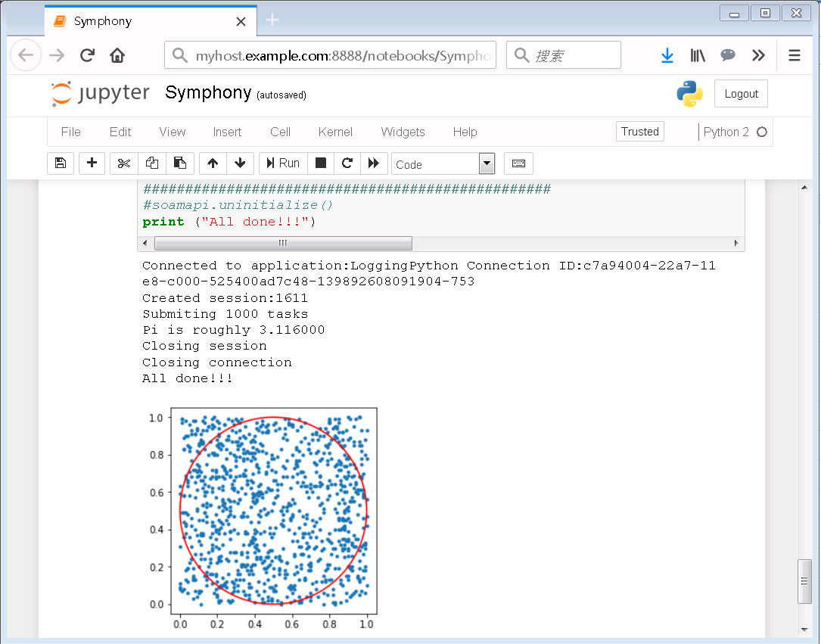821x644 pixels.
Task: Move selected cell down arrow
Action: coord(240,163)
